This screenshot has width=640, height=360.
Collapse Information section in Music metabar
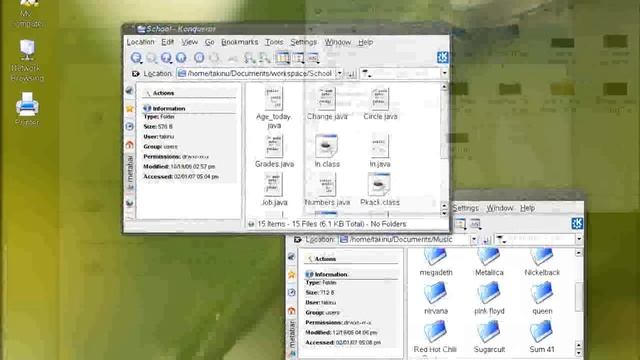[351, 274]
